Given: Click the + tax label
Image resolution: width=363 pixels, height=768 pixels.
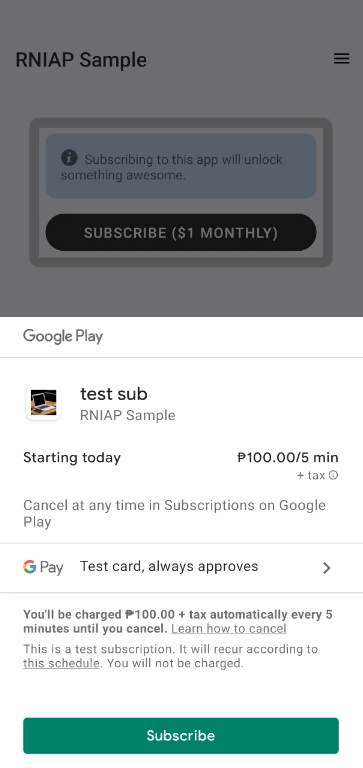Looking at the screenshot, I should (x=311, y=475).
